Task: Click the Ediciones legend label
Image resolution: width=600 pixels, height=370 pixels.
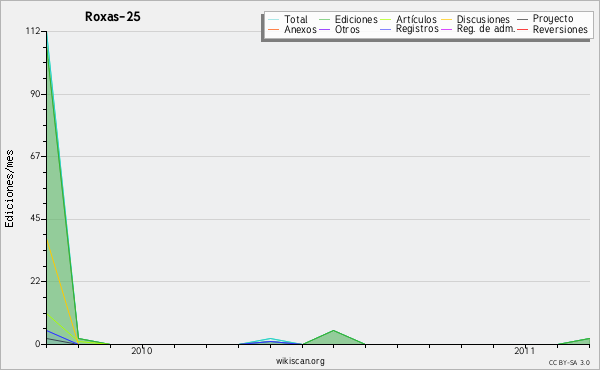Action: [x=356, y=19]
